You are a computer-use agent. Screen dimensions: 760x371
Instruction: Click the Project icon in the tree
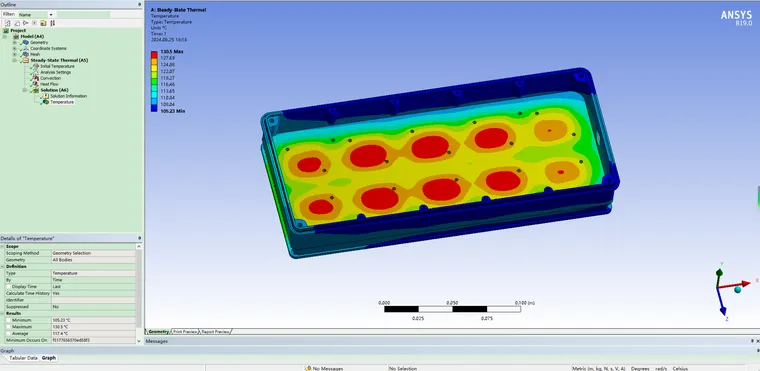click(6, 31)
